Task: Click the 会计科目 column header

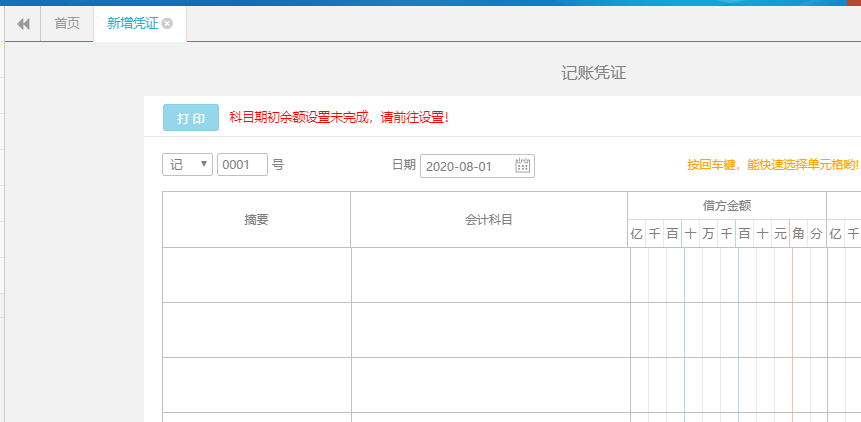Action: [489, 220]
